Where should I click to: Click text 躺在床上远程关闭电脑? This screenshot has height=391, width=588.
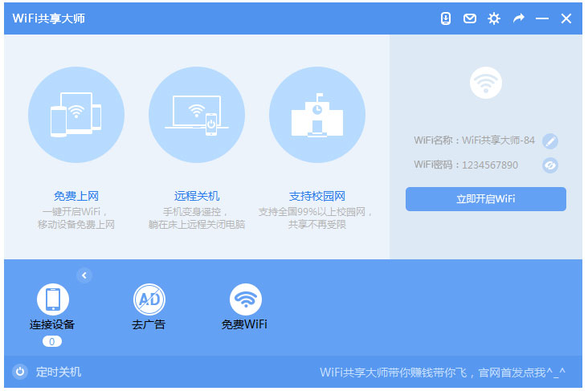197,225
